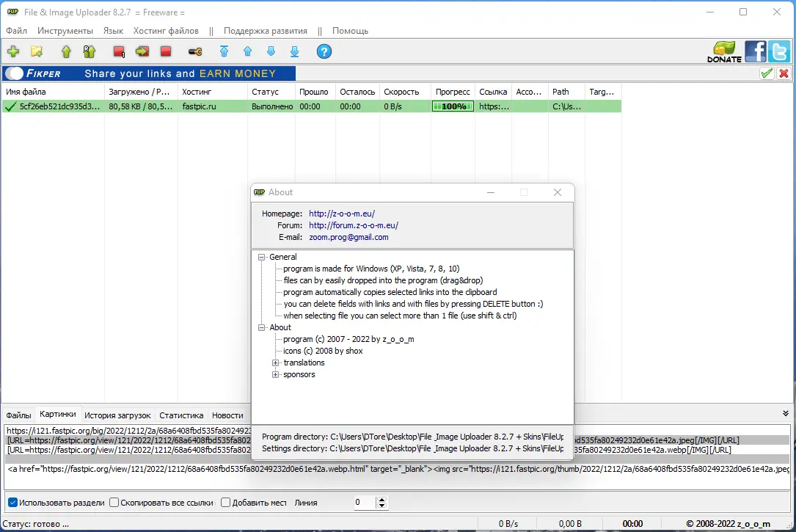This screenshot has width=796, height=532.
Task: Open the Инструменты menu
Action: tap(65, 31)
